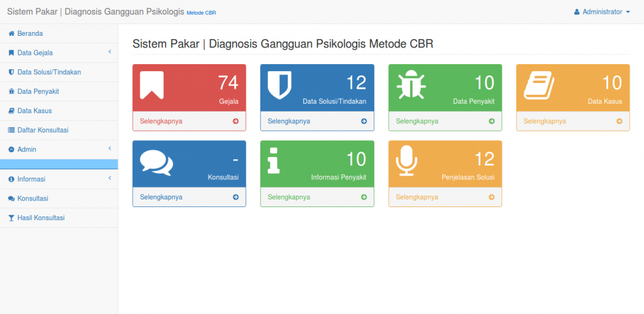Click Selengkapnya under Penjelasan Solusi card
The height and width of the screenshot is (314, 644).
pyautogui.click(x=417, y=198)
